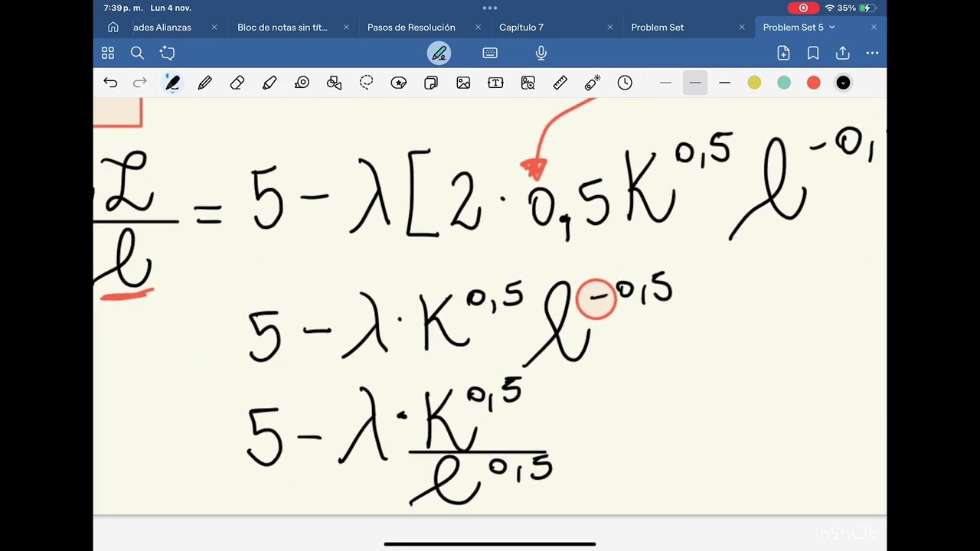
Task: Open the more options ellipsis menu
Action: tap(872, 53)
